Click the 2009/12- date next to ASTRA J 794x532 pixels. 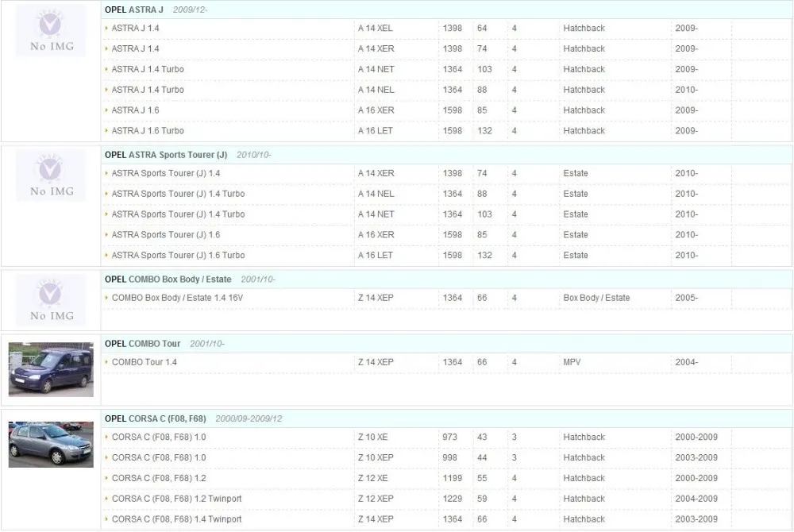coord(190,10)
